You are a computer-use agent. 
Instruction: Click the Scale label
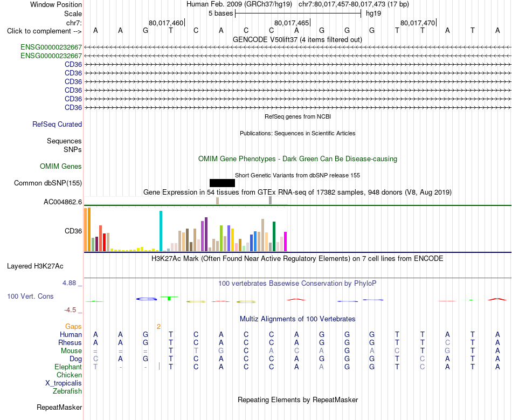pos(73,13)
